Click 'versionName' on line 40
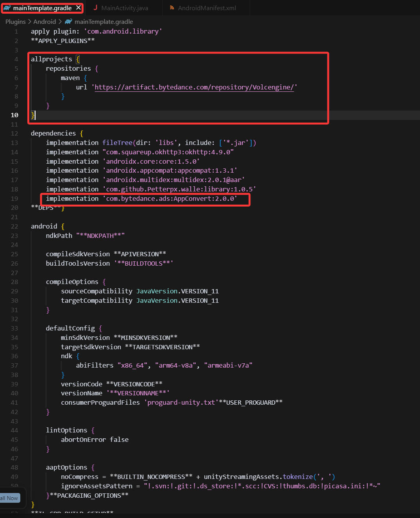 82,393
